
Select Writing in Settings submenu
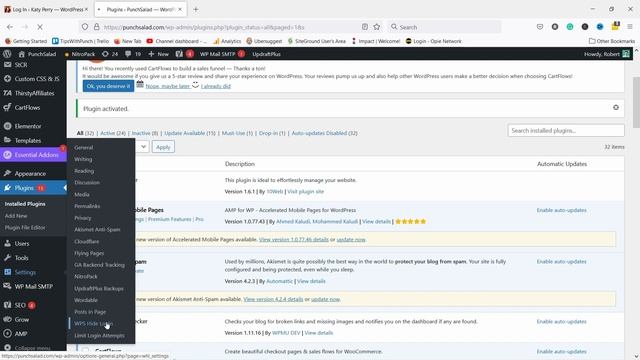click(83, 159)
